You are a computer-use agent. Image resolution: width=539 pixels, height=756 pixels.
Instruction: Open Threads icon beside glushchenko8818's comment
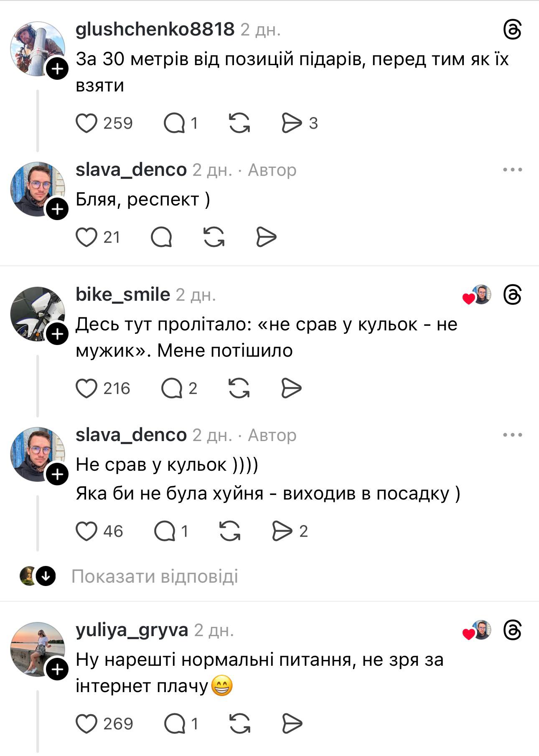(513, 30)
